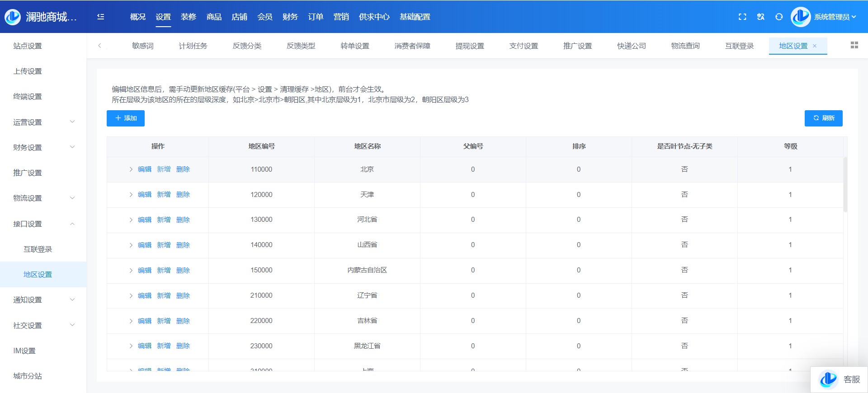Viewport: 868px width, 393px height.
Task: Switch to the 商品 top menu
Action: tap(214, 17)
